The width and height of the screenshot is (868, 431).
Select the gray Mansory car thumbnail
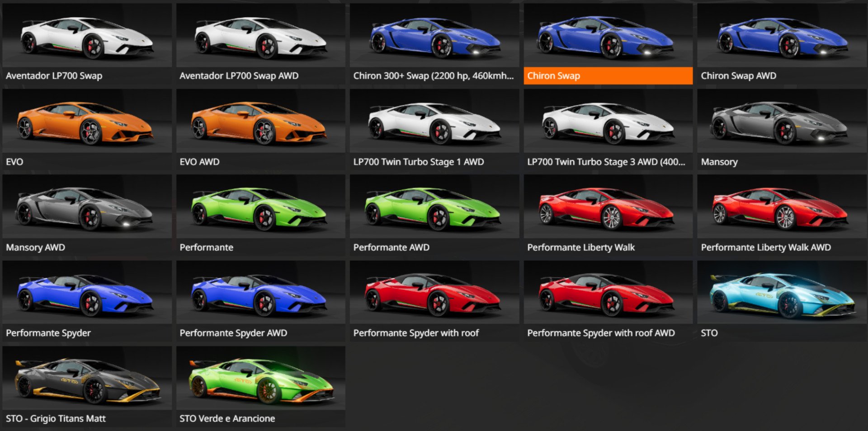[782, 121]
